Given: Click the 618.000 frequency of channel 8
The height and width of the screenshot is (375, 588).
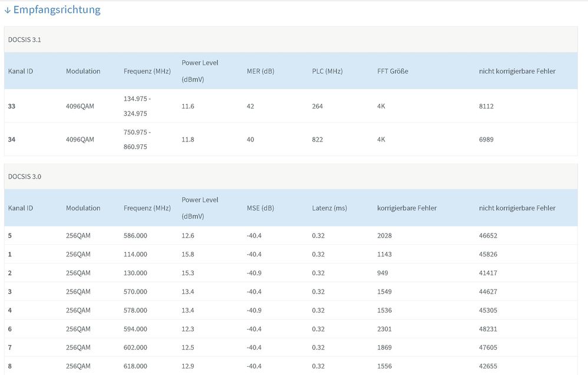Looking at the screenshot, I should [x=136, y=366].
